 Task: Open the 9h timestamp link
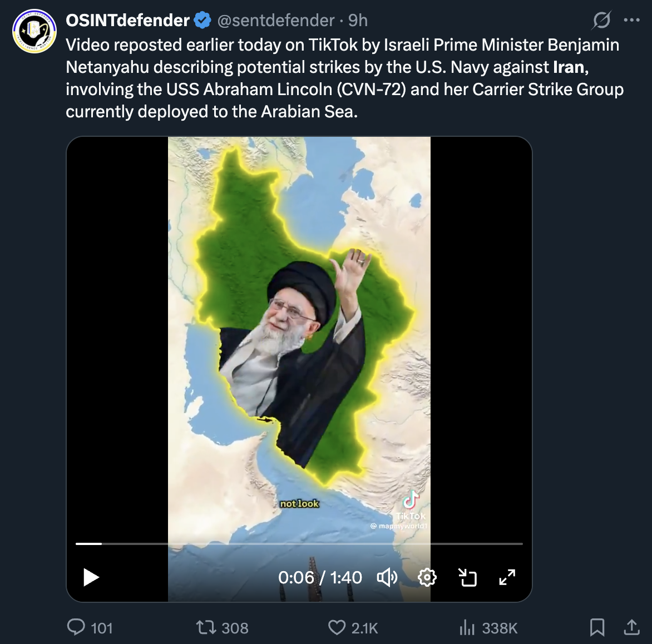358,21
